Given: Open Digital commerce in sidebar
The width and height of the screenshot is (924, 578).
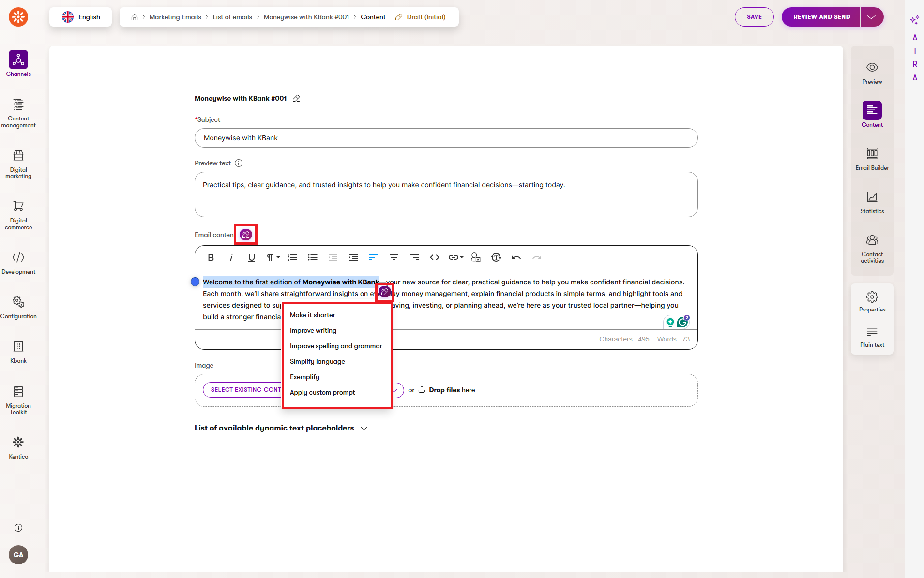Looking at the screenshot, I should pos(18,215).
